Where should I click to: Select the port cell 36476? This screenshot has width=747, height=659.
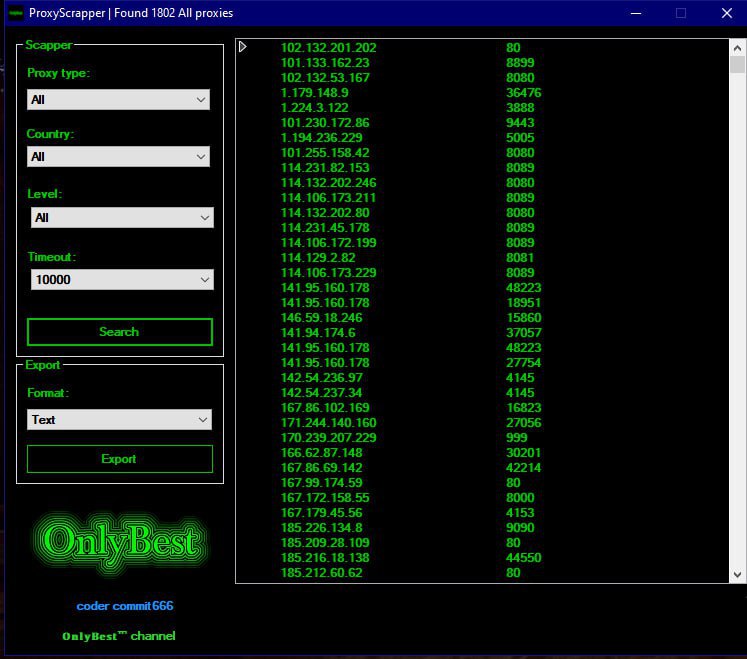[x=523, y=93]
